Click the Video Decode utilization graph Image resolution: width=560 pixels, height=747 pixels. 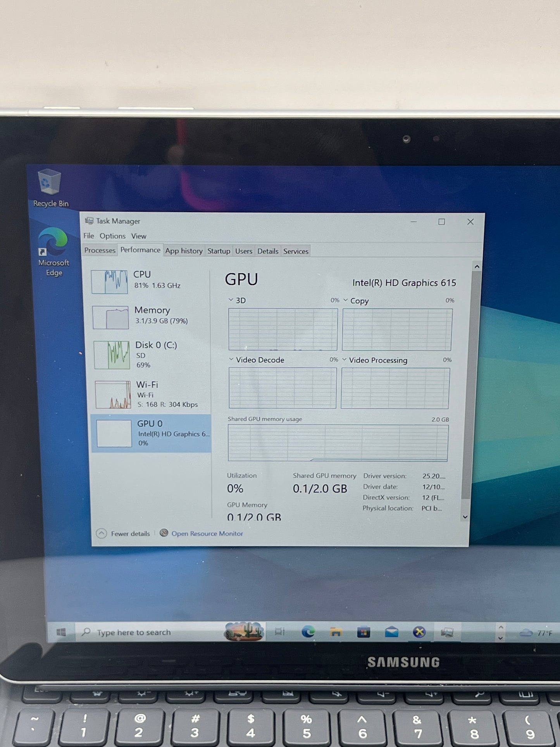283,388
